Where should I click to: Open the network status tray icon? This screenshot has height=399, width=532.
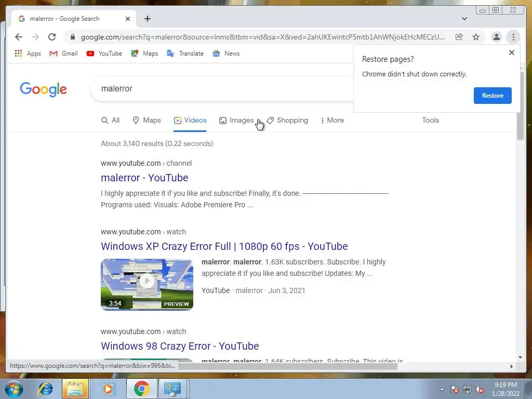[467, 390]
